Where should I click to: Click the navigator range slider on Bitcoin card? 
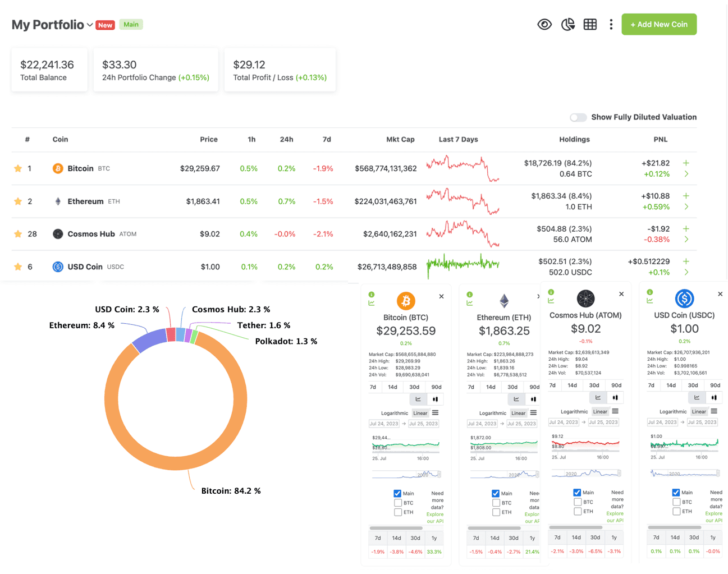click(x=406, y=475)
